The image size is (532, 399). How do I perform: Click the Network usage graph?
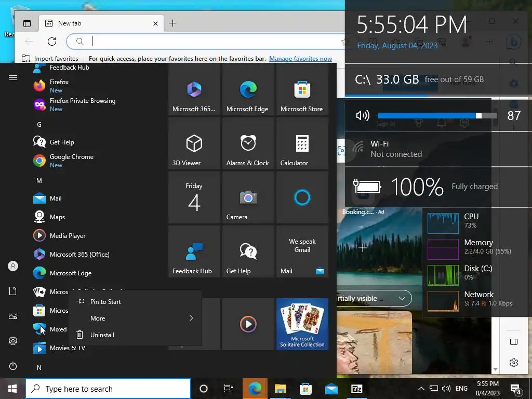point(443,301)
